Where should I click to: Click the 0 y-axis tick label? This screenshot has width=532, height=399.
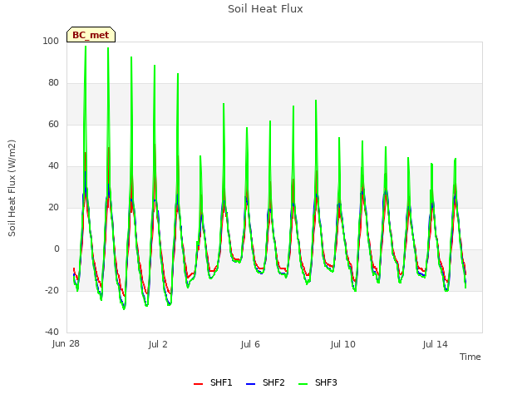coord(57,249)
